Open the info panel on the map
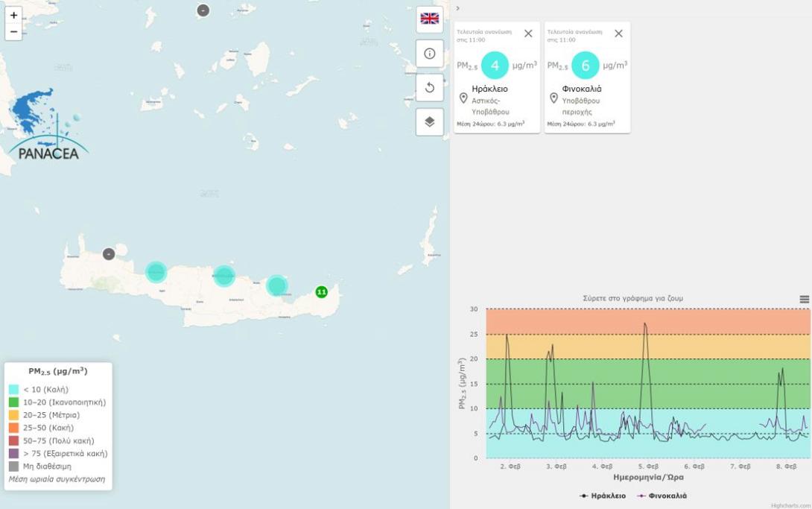 (428, 52)
